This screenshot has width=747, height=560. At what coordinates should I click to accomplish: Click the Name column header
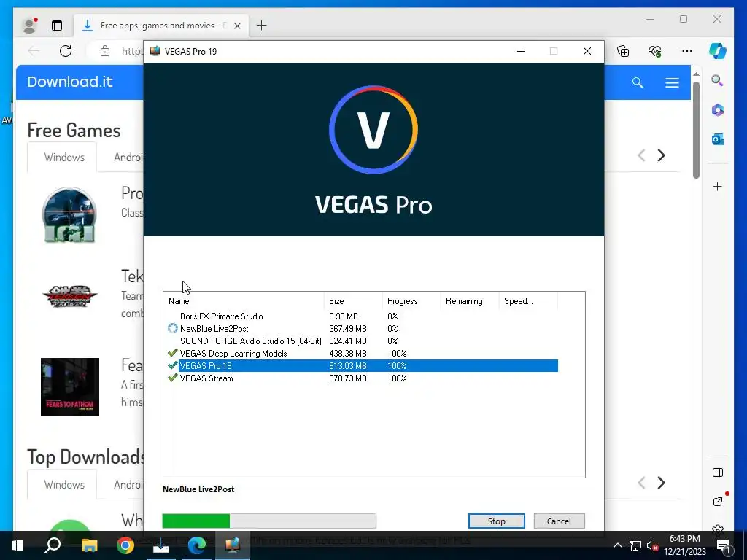click(x=244, y=301)
